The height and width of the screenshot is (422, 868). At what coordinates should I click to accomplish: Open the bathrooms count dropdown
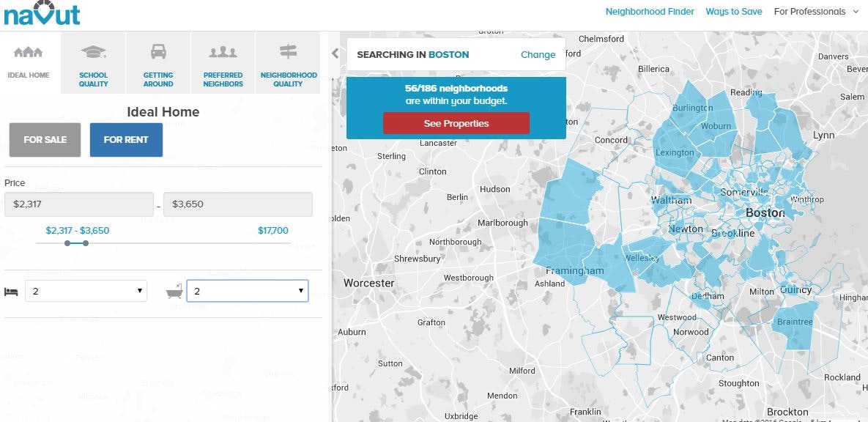tap(247, 291)
